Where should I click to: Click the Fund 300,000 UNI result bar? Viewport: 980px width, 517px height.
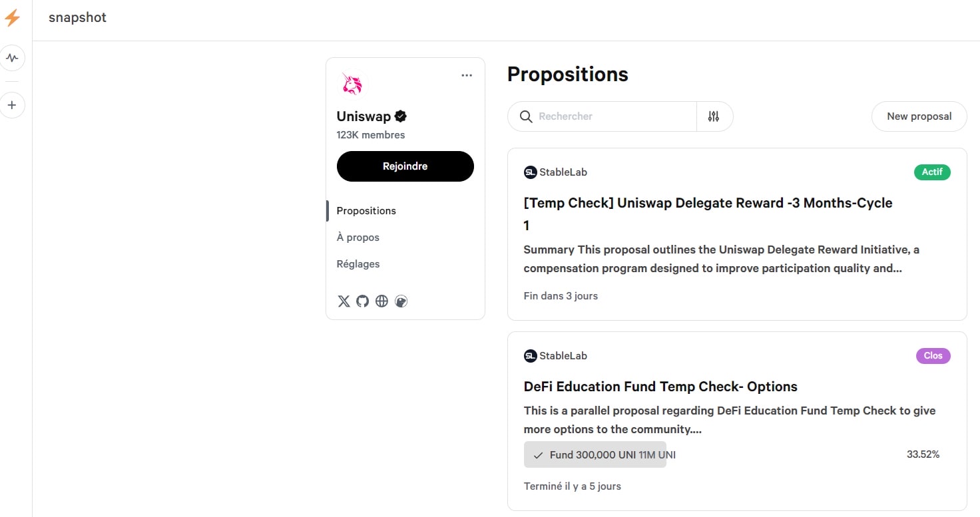(595, 455)
